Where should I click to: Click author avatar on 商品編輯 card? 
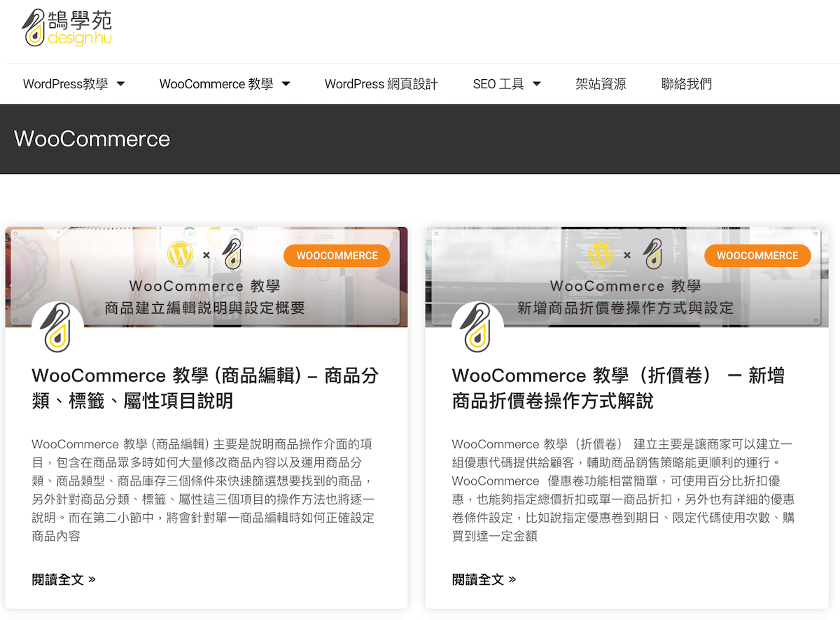[58, 327]
